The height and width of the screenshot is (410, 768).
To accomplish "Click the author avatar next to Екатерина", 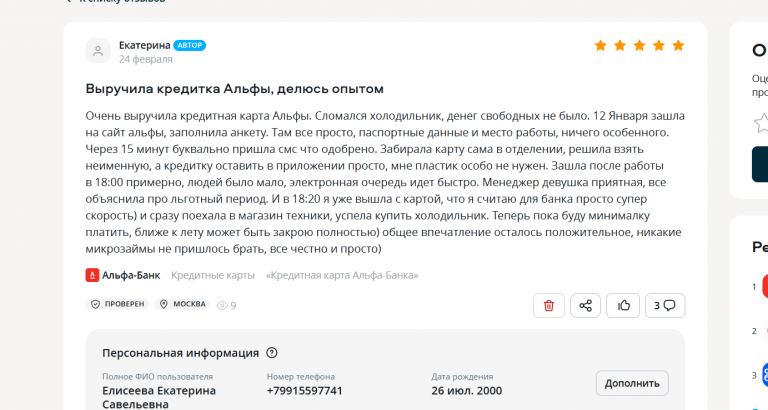I will [x=98, y=51].
